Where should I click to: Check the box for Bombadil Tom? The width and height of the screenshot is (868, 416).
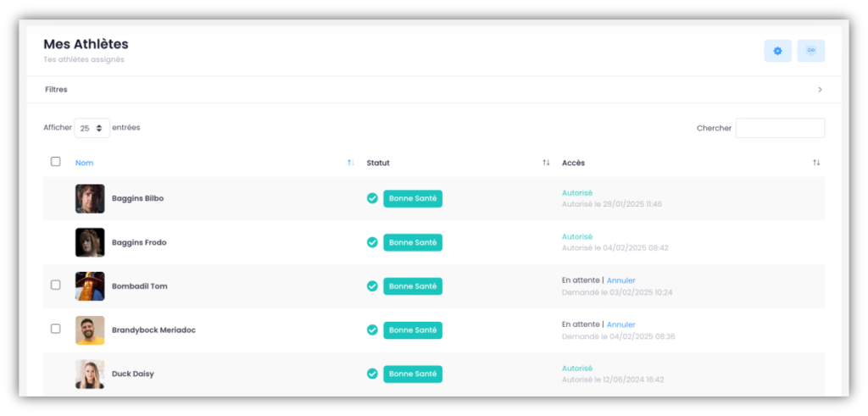click(56, 286)
